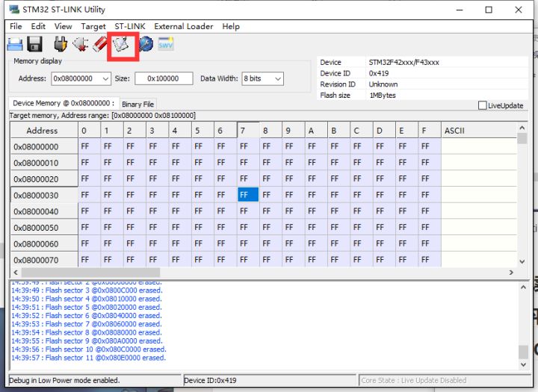This screenshot has width=538, height=392.
Task: Click log line Flash sector 3 erased
Action: (87, 290)
